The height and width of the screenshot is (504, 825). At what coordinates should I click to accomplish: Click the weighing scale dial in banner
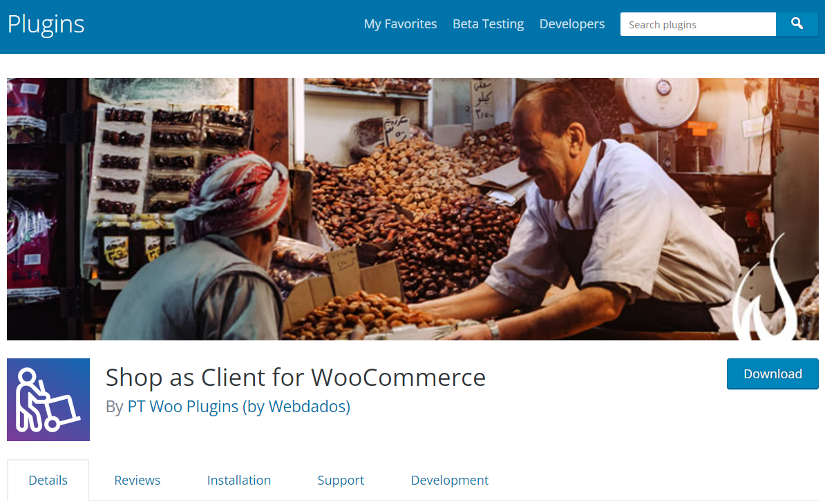(x=661, y=100)
